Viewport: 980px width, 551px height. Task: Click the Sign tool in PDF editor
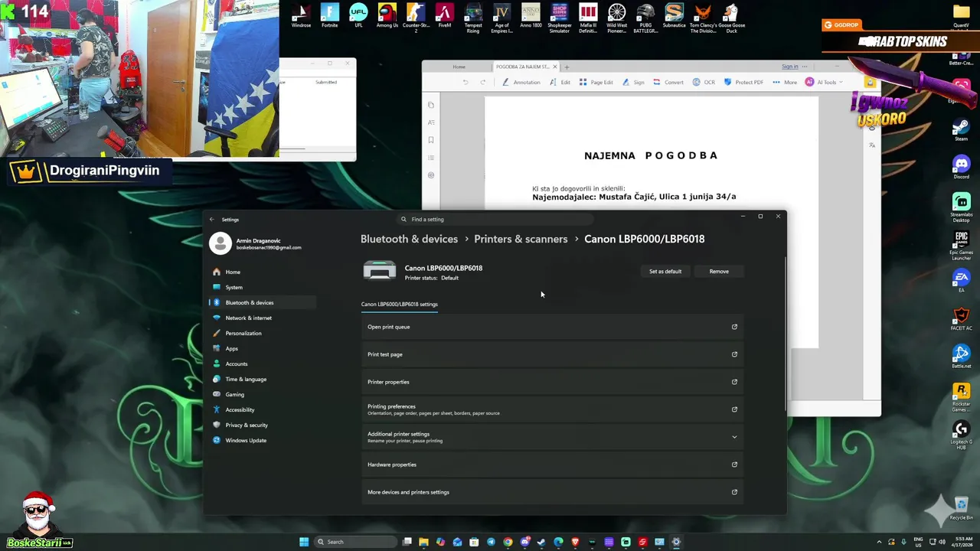(633, 82)
